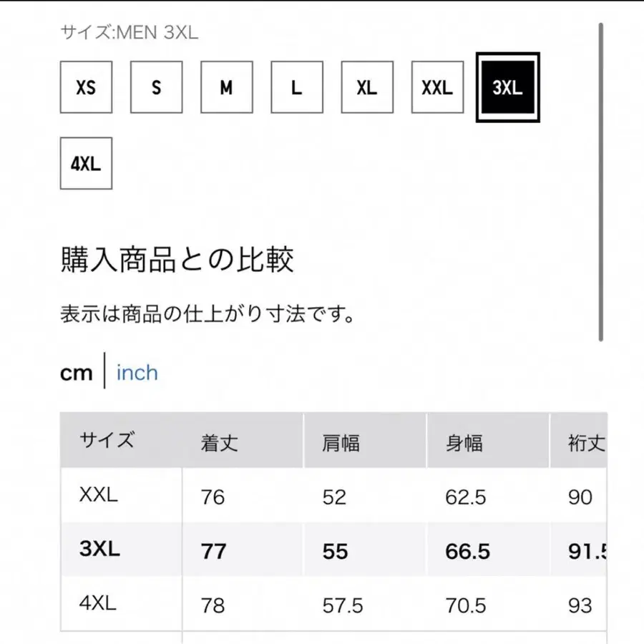Select size S
The width and height of the screenshot is (644, 644).
(156, 87)
